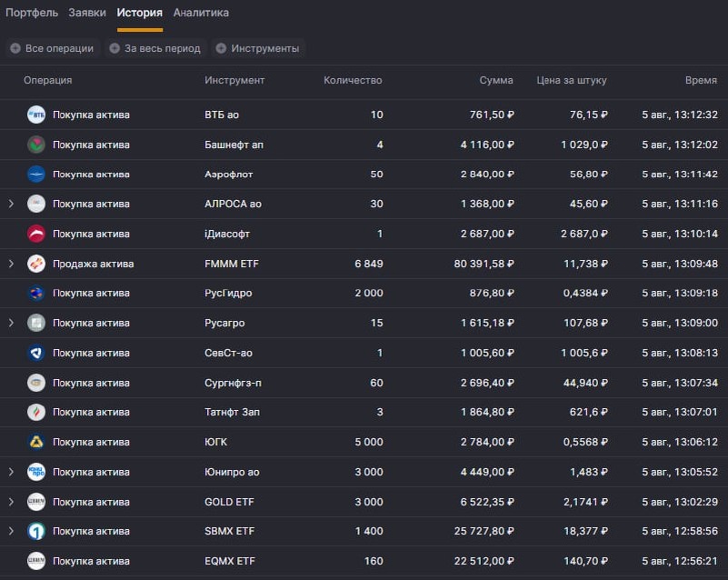Click the Башнефт ап logo icon

(x=36, y=145)
